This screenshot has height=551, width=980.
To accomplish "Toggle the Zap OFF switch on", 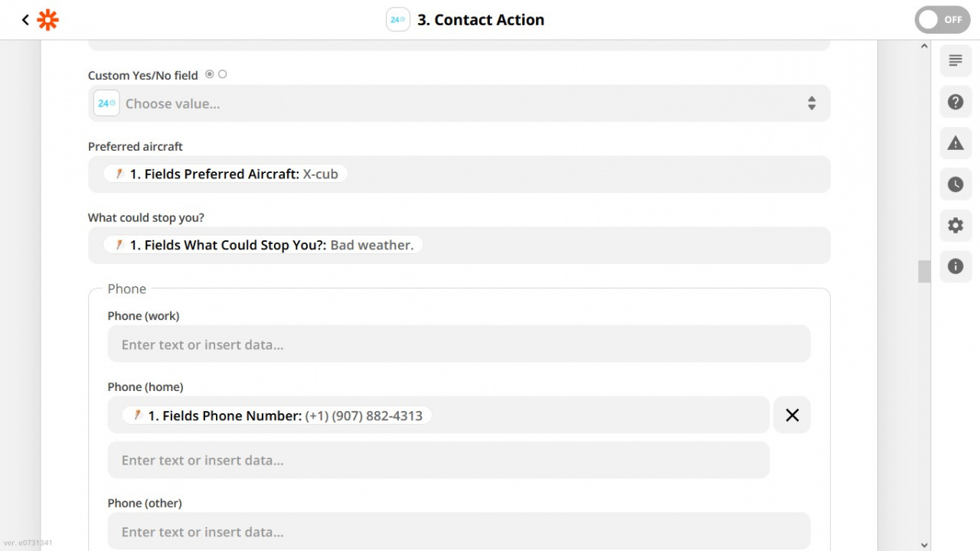I will click(x=942, y=20).
